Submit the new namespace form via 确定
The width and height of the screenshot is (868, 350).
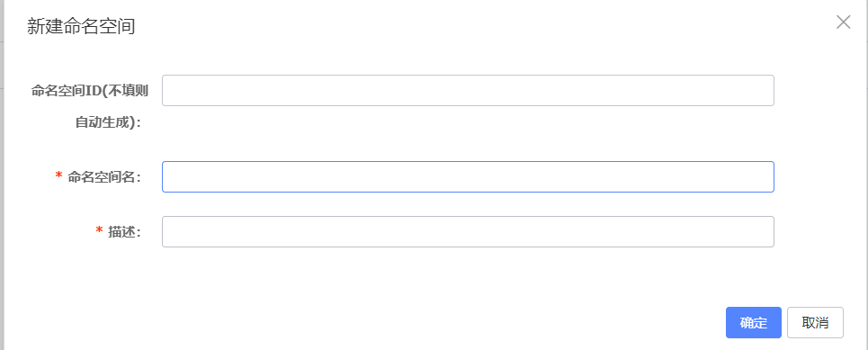(754, 322)
